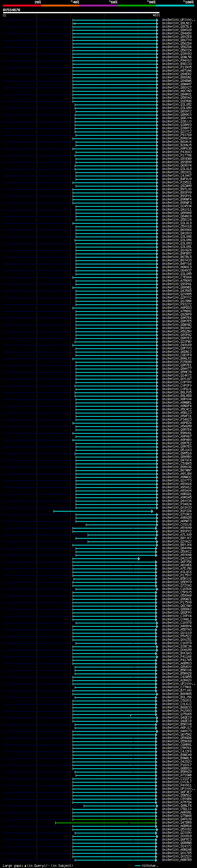This screenshot has height=868, width=197.
Task: Open hit UniRef100_P93272
Action: coord(177,304)
